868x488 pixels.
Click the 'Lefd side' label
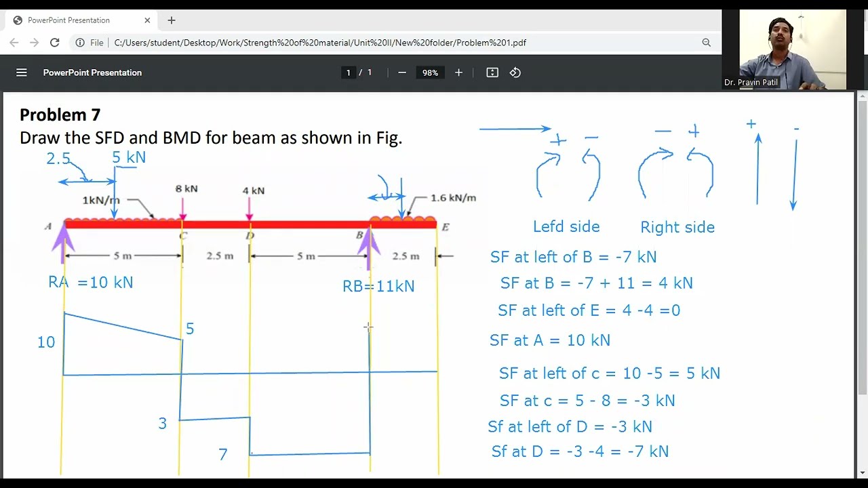coord(566,227)
